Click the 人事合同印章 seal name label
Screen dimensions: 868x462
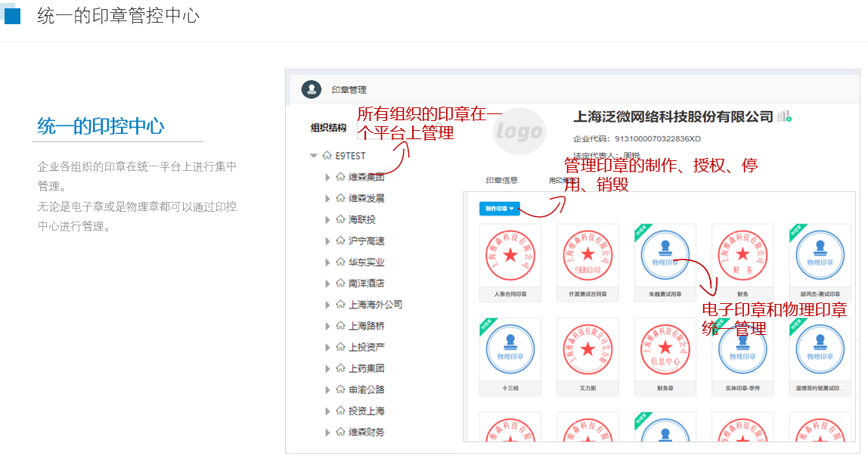(x=510, y=294)
